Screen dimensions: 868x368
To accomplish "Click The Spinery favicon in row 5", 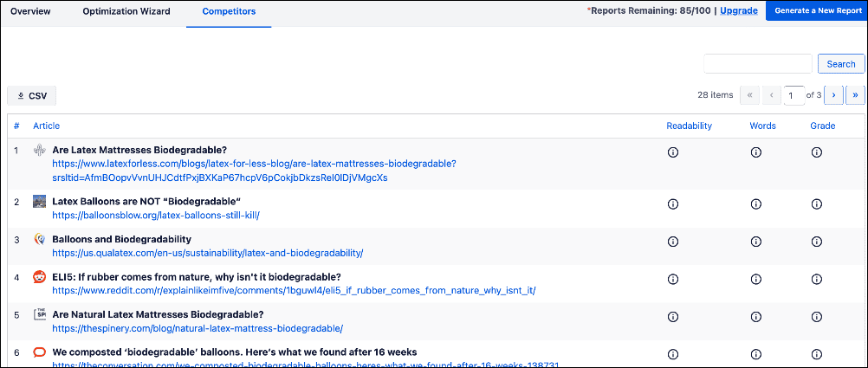I will (39, 314).
